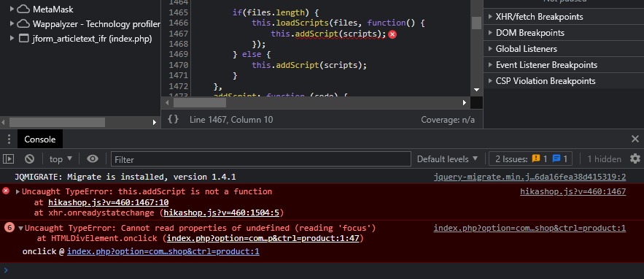Click the editor vertical scrollbar thumb
Screen dimensions: 644x279
pyautogui.click(x=476, y=23)
